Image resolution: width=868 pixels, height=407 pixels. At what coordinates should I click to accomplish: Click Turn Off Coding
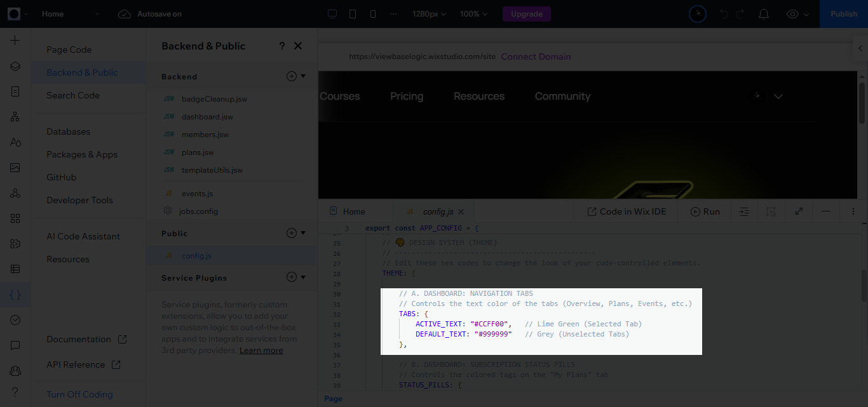[79, 394]
